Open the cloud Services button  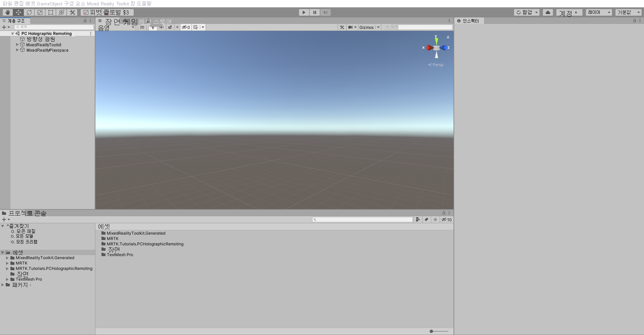tap(548, 12)
